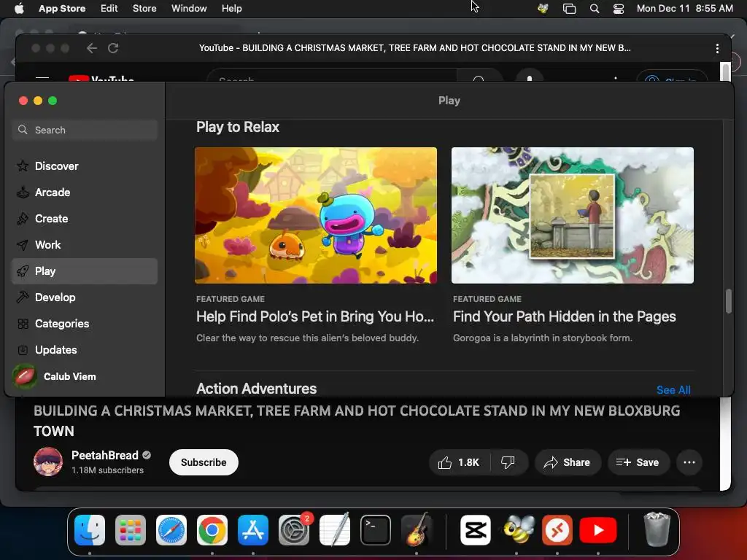Image resolution: width=747 pixels, height=560 pixels.
Task: Dislike the YouTube video
Action: click(508, 462)
